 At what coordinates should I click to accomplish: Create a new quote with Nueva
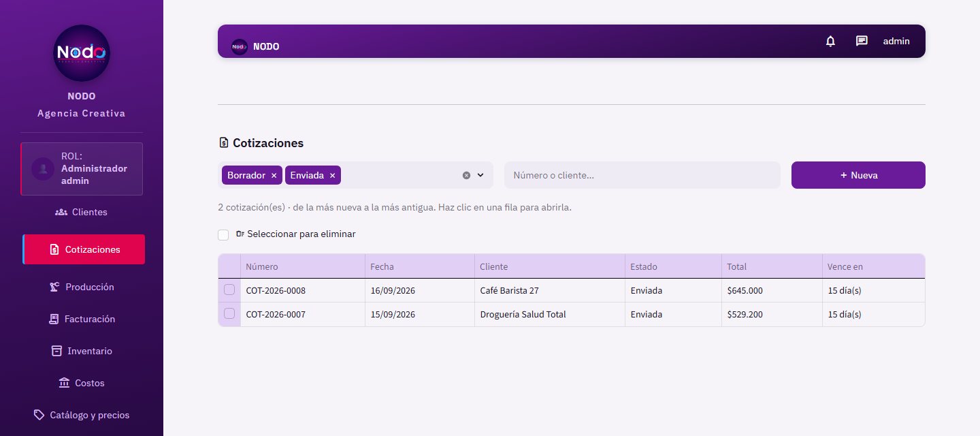click(x=858, y=175)
